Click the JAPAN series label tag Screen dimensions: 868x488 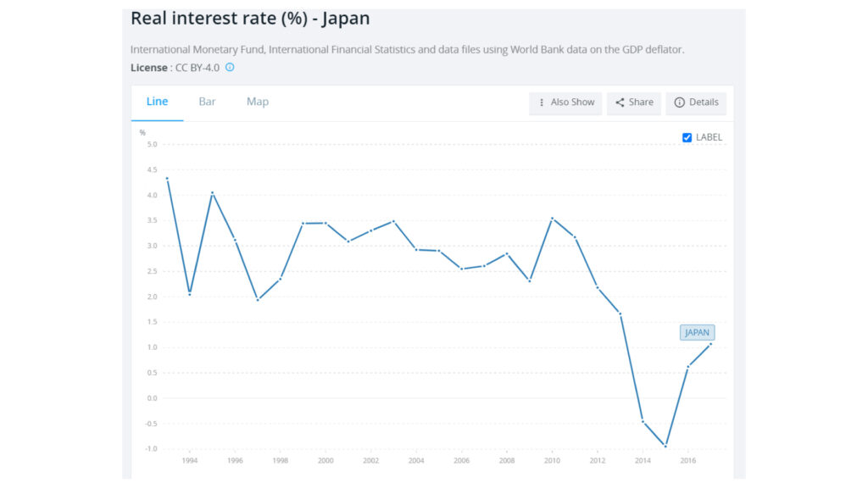697,332
